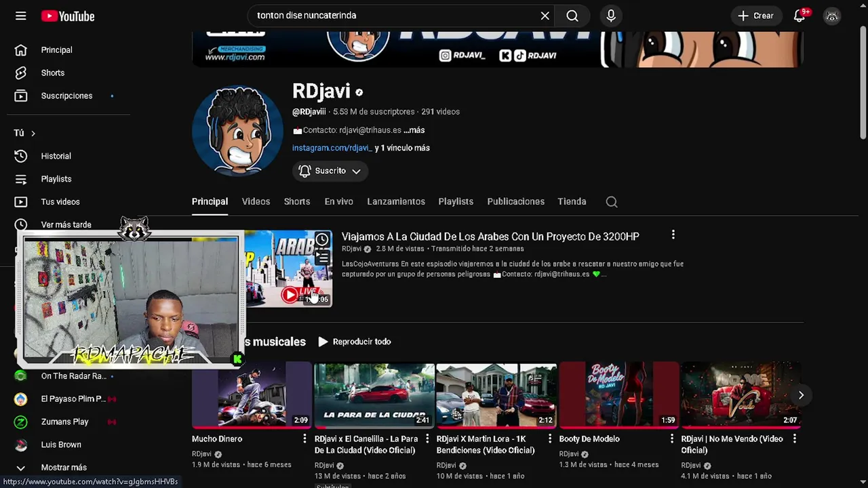868x488 pixels.
Task: Open options for the featured video
Action: 673,235
